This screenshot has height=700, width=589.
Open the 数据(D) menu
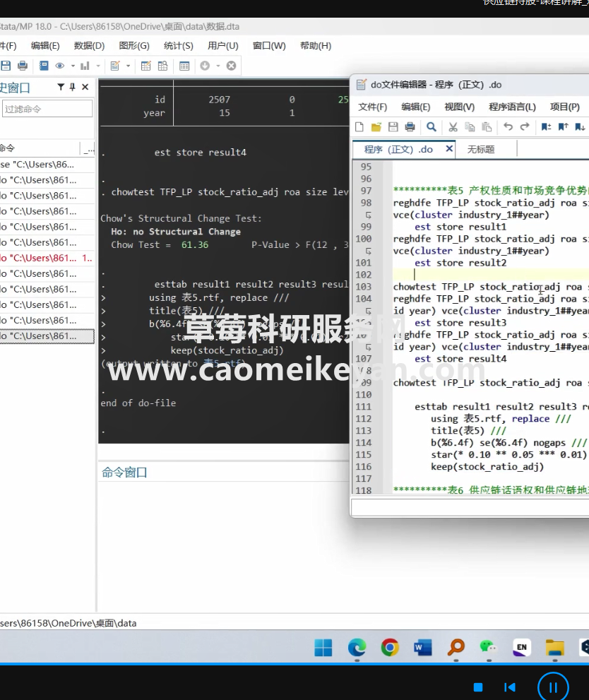click(x=89, y=45)
